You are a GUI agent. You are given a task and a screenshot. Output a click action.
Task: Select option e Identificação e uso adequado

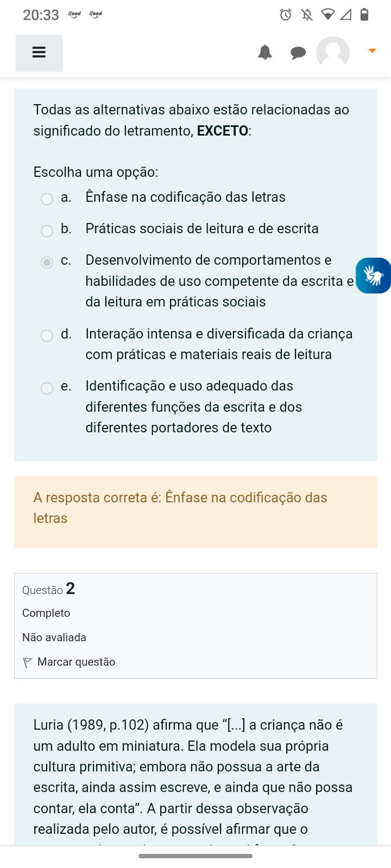pos(47,388)
